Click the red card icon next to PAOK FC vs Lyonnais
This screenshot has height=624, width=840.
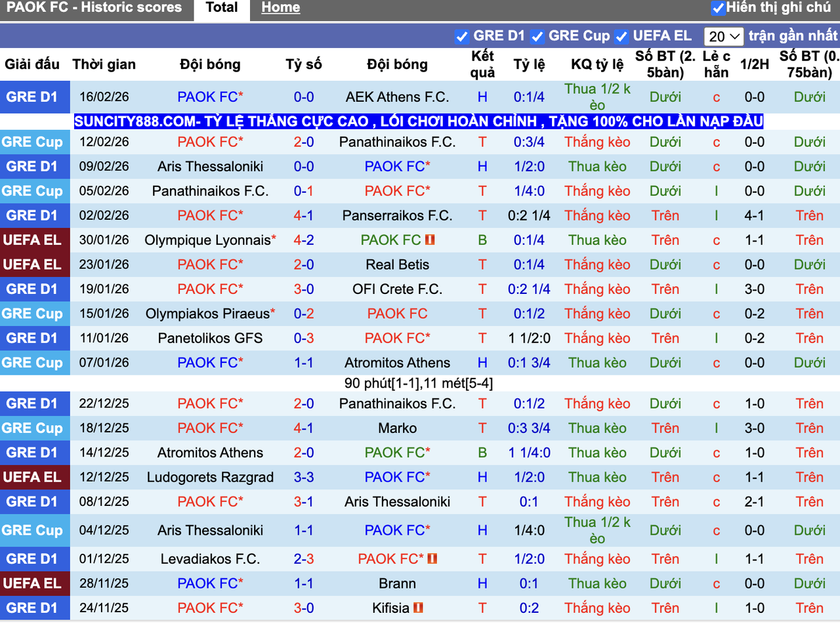[431, 240]
